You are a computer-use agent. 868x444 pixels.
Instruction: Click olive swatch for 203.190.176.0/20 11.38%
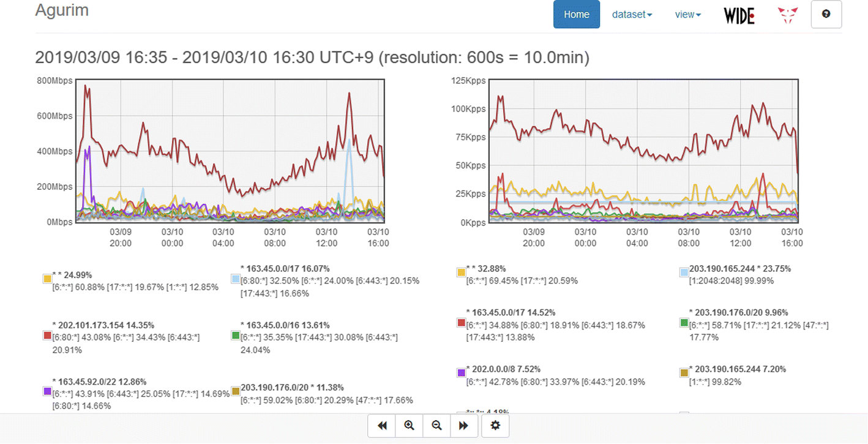tap(235, 391)
